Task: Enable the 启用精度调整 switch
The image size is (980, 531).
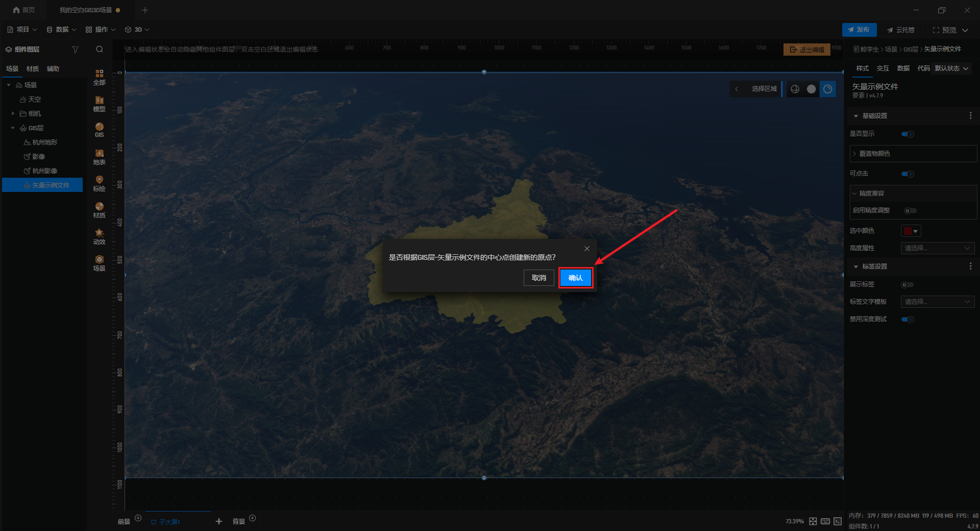Action: click(910, 211)
